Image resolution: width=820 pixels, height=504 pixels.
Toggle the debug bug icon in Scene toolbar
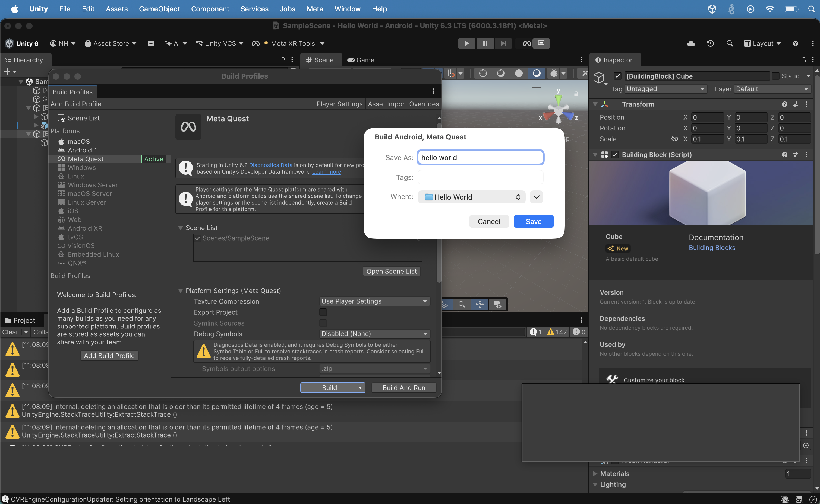554,73
